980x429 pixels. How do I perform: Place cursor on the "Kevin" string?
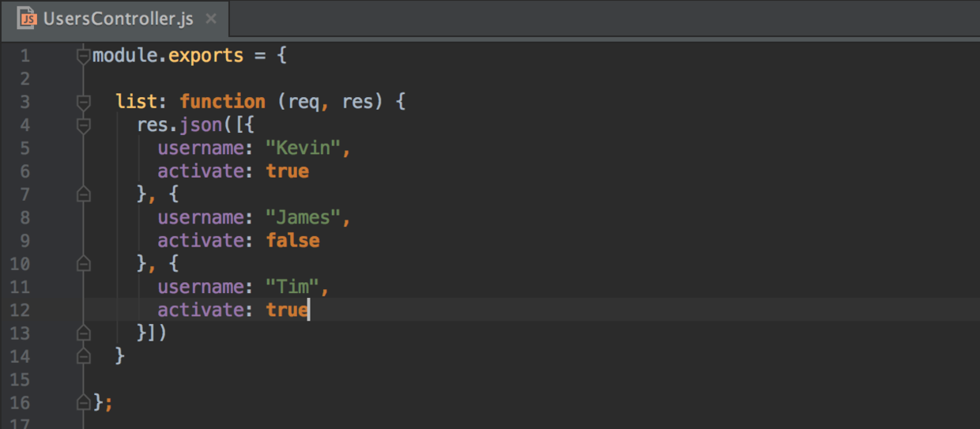click(x=303, y=148)
